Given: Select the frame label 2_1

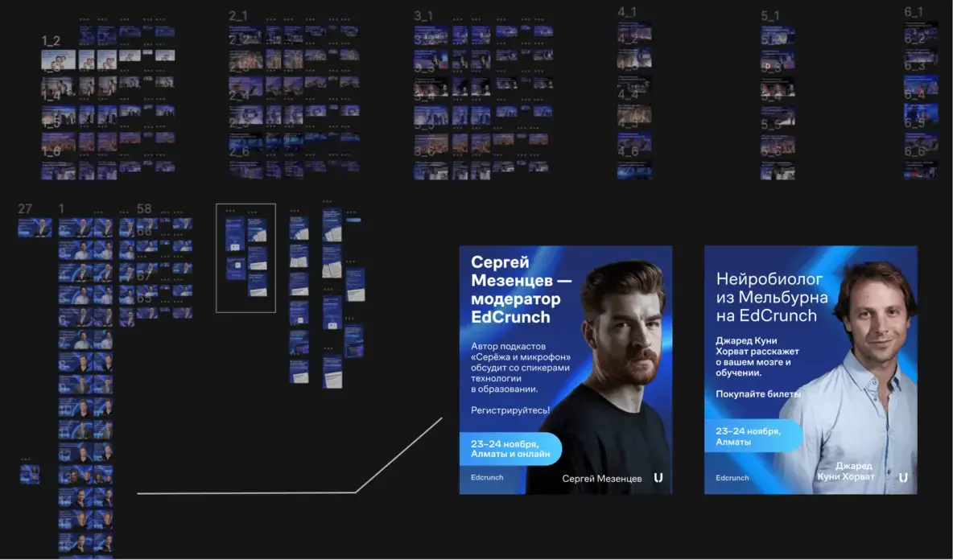Looking at the screenshot, I should tap(238, 16).
